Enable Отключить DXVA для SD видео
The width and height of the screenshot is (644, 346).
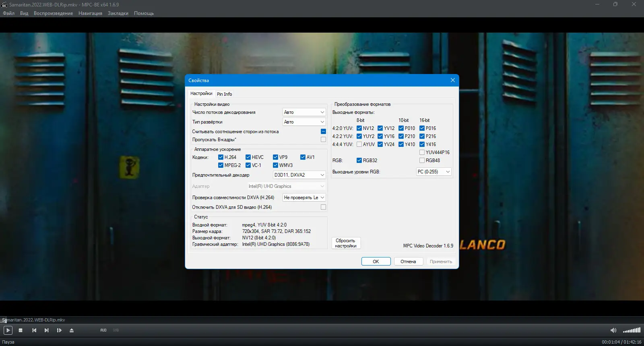(x=323, y=207)
